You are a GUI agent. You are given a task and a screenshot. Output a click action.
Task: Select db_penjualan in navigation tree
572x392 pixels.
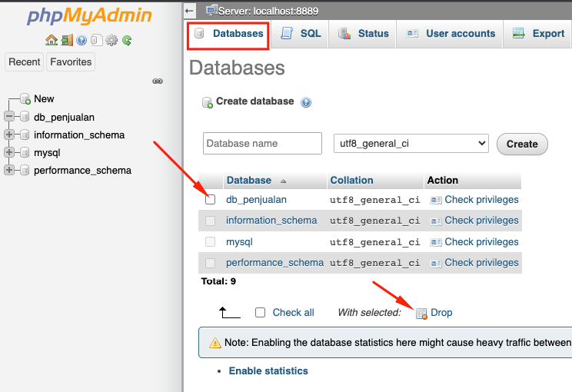click(65, 118)
